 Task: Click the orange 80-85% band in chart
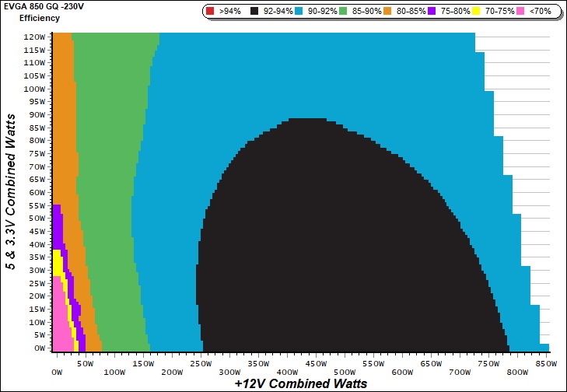click(x=64, y=117)
